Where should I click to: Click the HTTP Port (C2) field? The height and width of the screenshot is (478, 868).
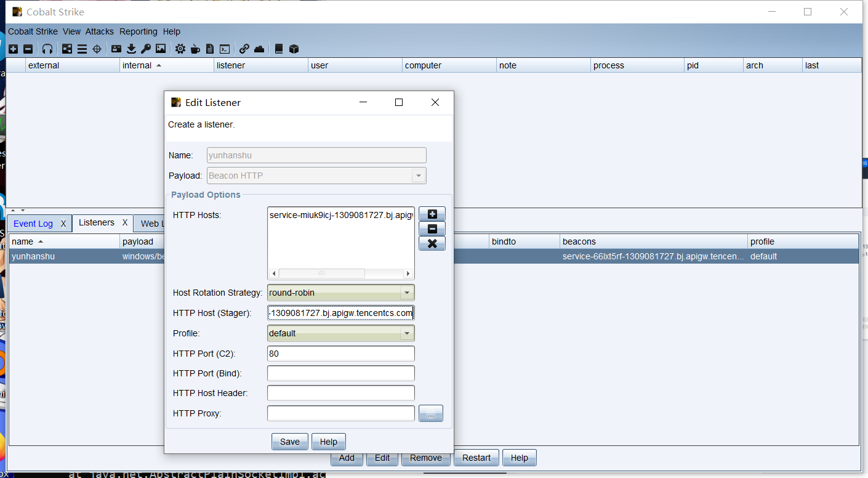tap(341, 354)
